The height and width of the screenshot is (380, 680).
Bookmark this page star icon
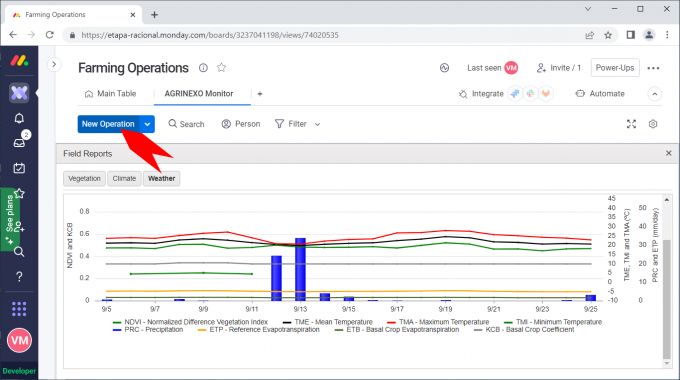[x=608, y=35]
